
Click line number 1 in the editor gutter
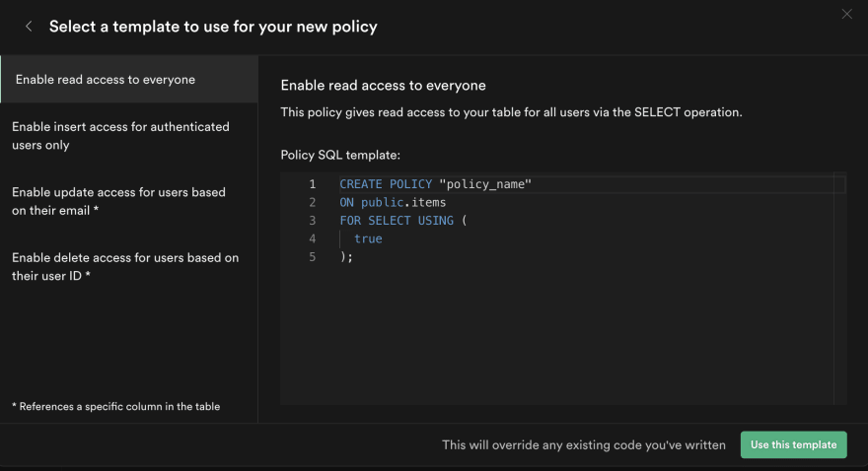pyautogui.click(x=313, y=184)
